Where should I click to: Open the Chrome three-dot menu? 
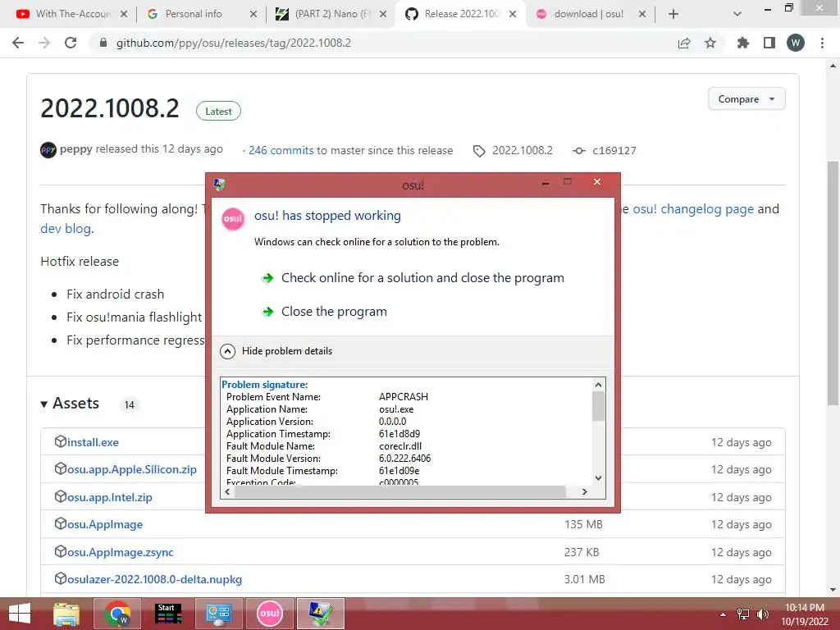pyautogui.click(x=822, y=43)
